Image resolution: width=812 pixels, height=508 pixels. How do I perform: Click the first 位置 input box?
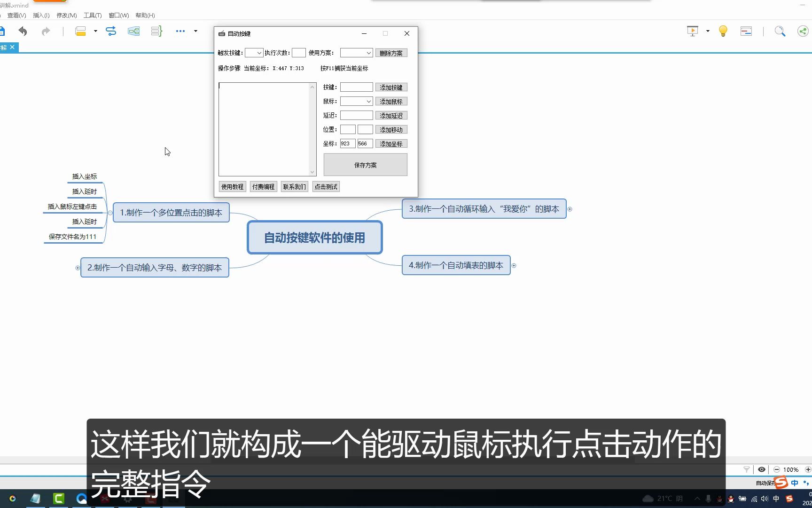[348, 129]
